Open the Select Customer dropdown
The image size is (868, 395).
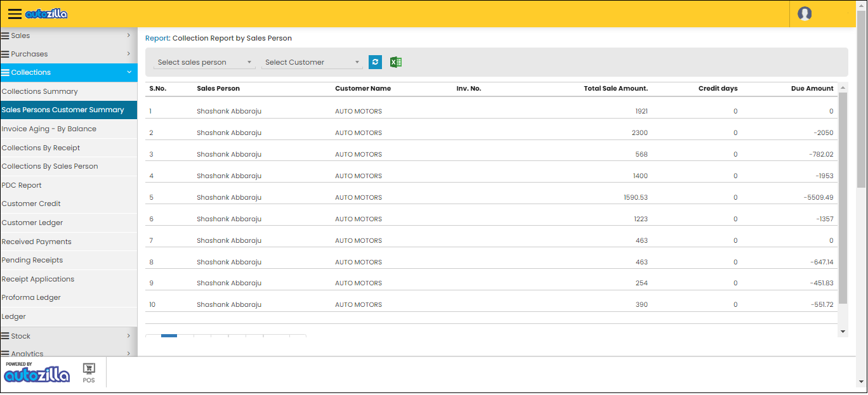tap(312, 62)
